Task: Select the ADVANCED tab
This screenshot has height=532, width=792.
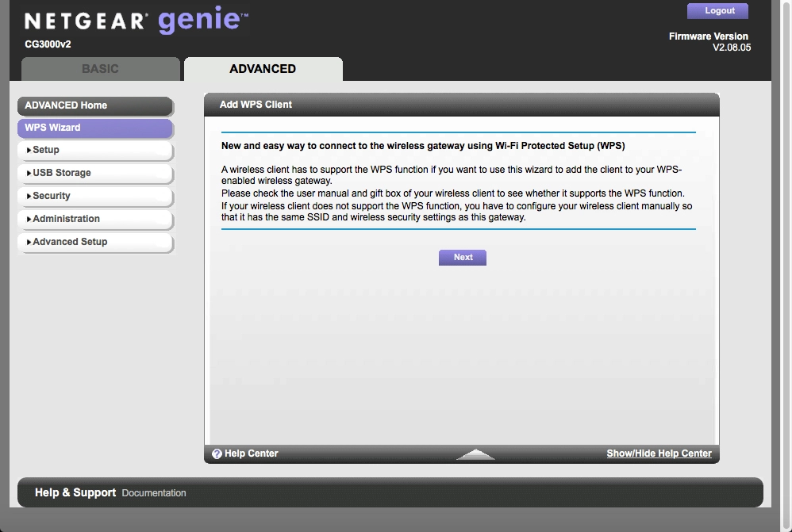Action: [263, 69]
